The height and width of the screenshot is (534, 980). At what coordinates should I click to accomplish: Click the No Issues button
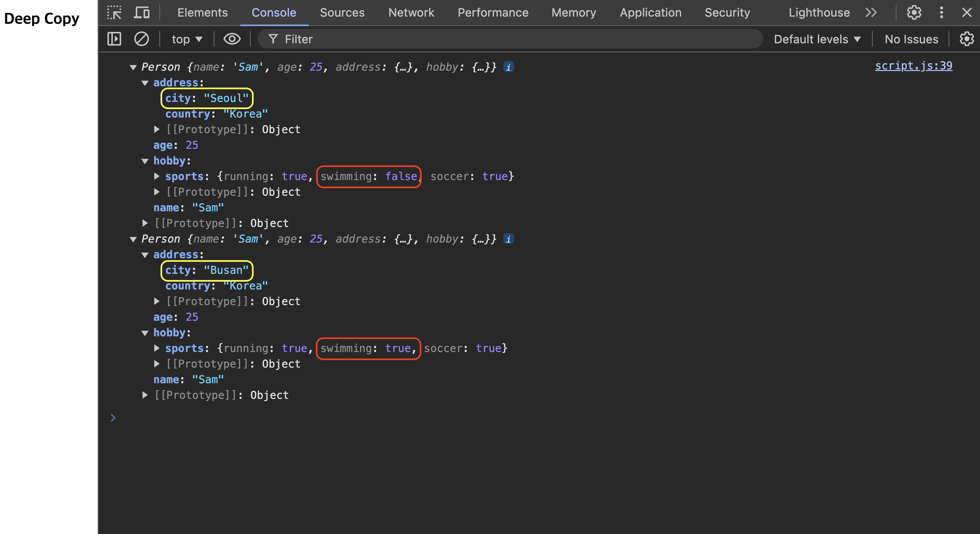(x=911, y=39)
